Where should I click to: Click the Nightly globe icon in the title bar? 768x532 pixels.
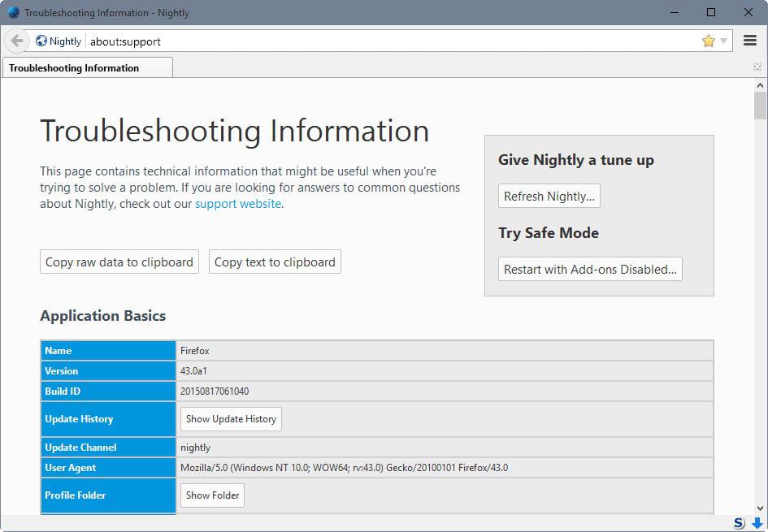click(13, 12)
